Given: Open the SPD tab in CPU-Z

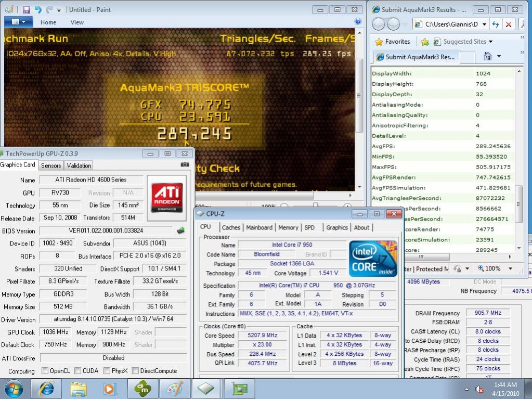Looking at the screenshot, I should [309, 228].
